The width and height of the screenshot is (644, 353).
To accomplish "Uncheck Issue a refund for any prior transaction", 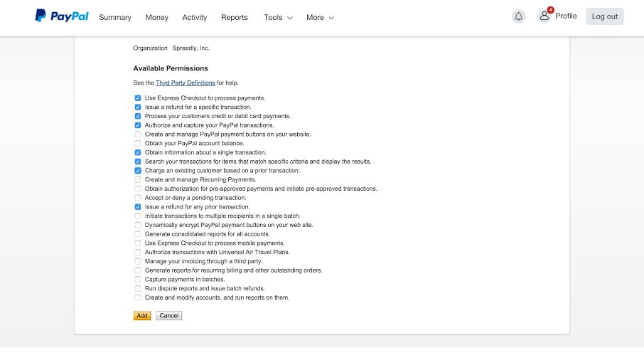I will (x=137, y=207).
